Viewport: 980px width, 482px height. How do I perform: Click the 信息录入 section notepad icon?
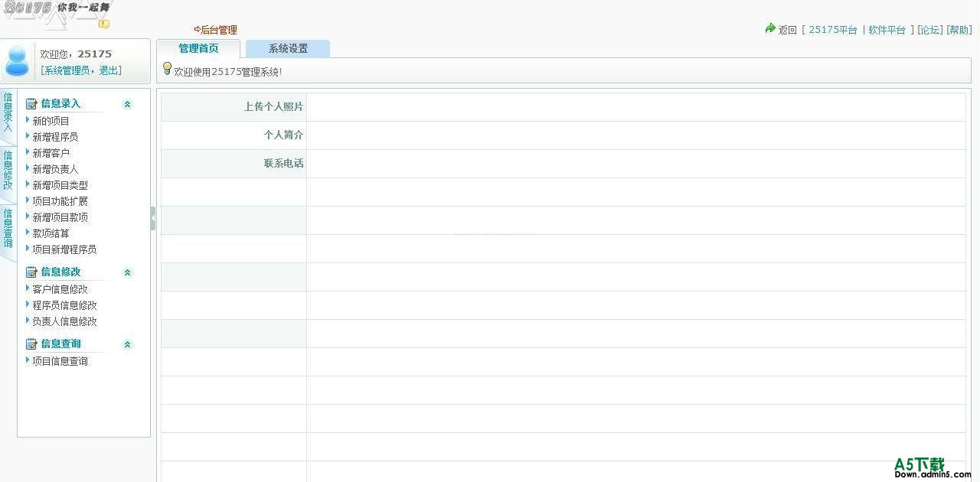31,104
